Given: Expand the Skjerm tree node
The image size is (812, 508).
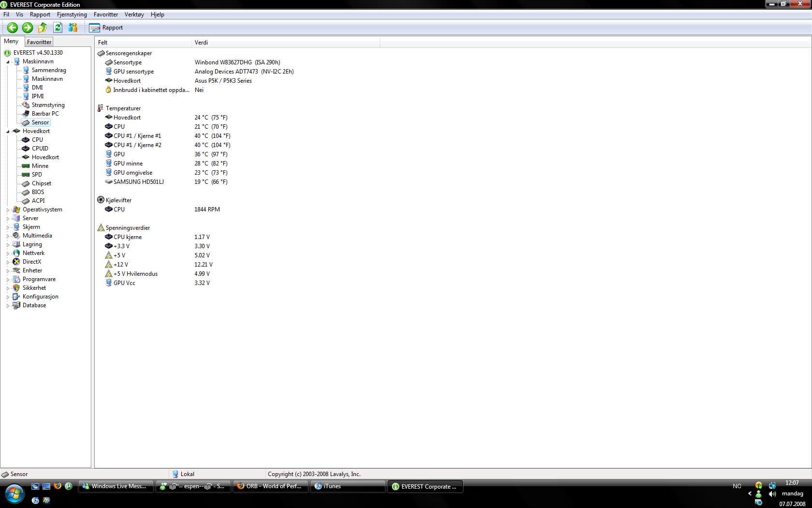Looking at the screenshot, I should 8,227.
